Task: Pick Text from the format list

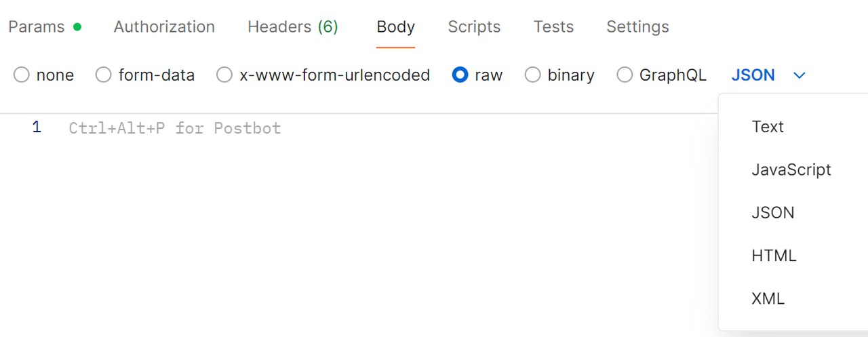Action: pyautogui.click(x=768, y=127)
